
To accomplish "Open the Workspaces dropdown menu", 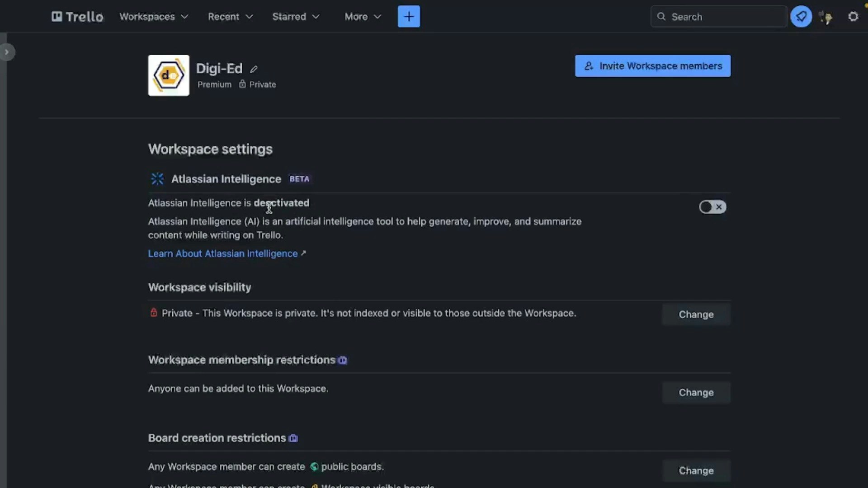I will (154, 17).
